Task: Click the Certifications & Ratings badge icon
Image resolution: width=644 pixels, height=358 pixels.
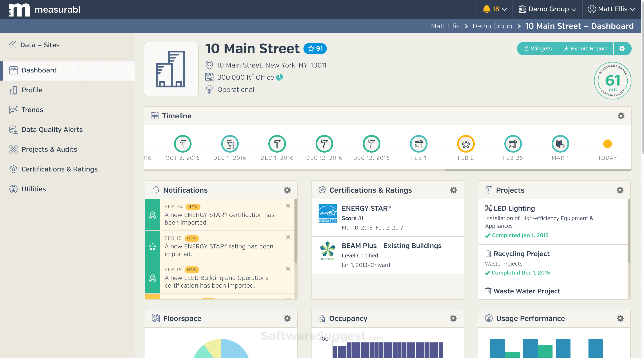Action: pyautogui.click(x=13, y=169)
